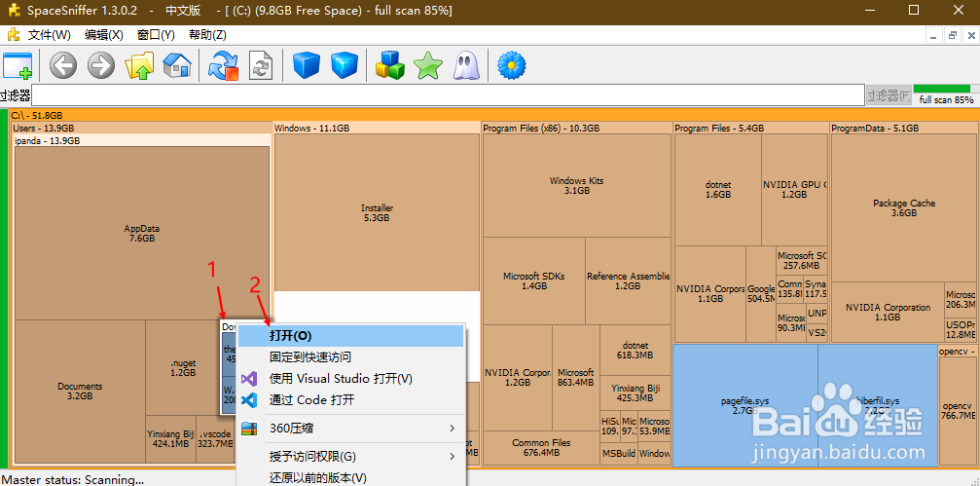Select the Documents 3.2GB block

coord(80,391)
